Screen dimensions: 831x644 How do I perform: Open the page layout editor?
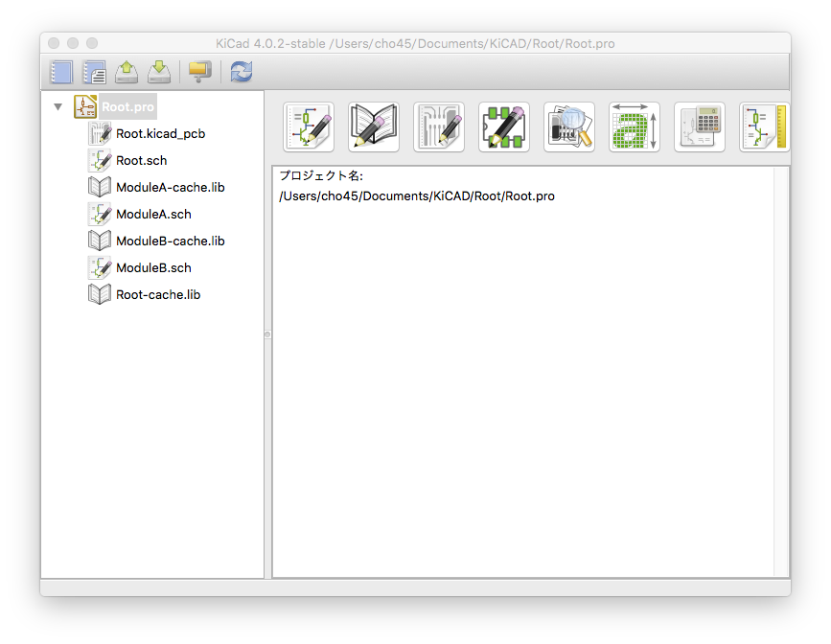point(764,127)
